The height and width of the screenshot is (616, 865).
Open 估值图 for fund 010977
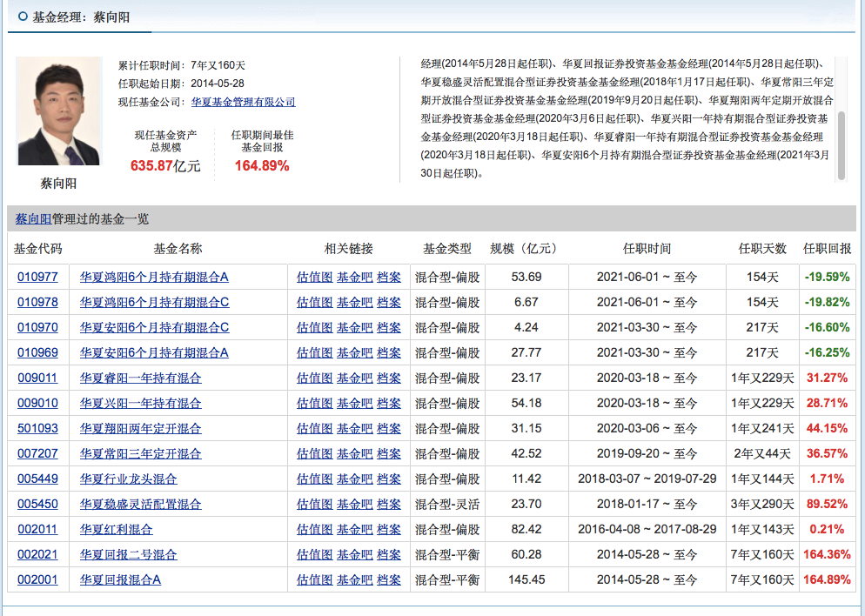[314, 277]
